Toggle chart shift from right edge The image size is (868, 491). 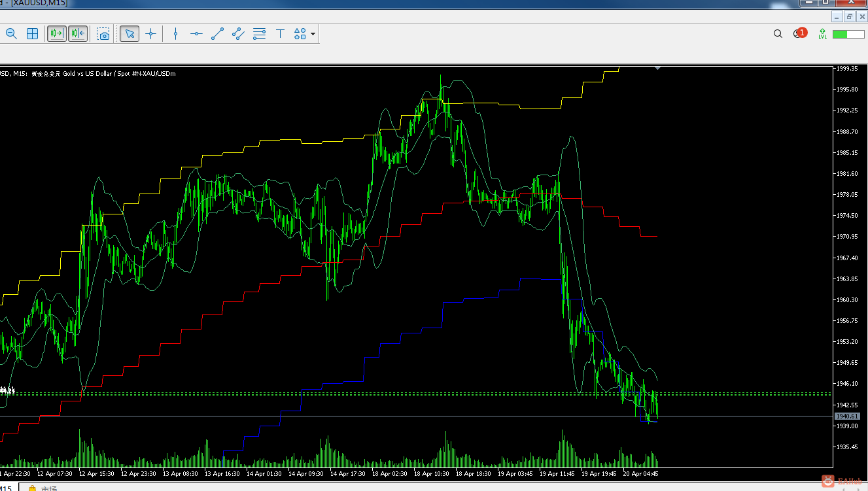pos(78,34)
